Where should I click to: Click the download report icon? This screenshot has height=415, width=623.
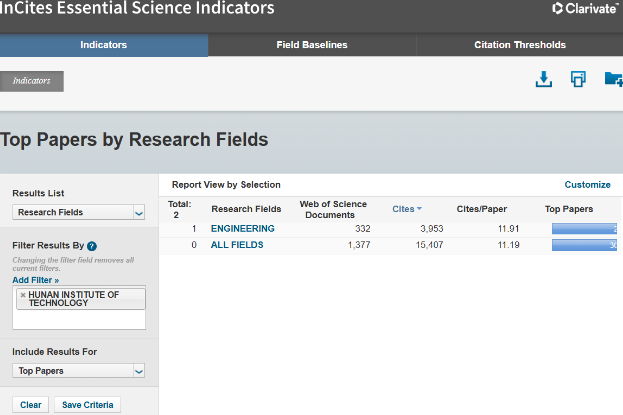(544, 80)
